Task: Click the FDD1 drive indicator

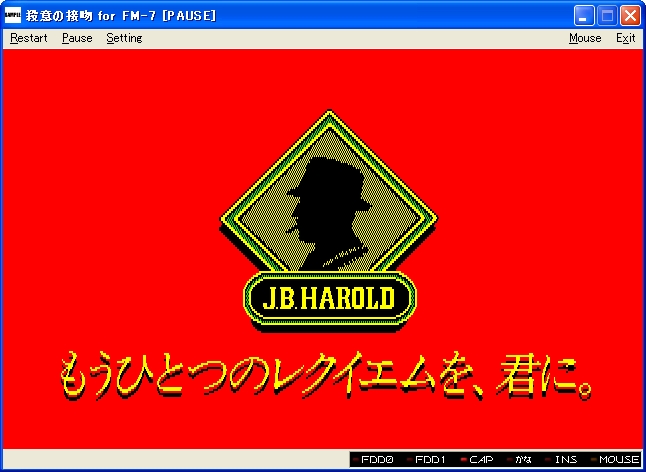Action: (x=427, y=460)
